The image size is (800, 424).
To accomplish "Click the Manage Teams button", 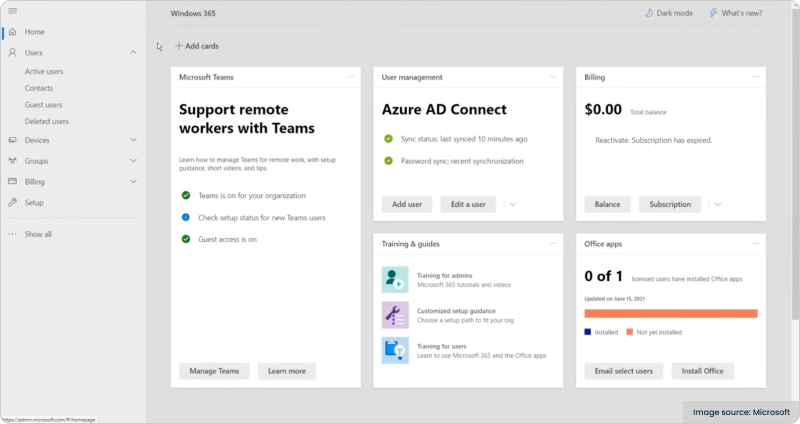I will (214, 371).
